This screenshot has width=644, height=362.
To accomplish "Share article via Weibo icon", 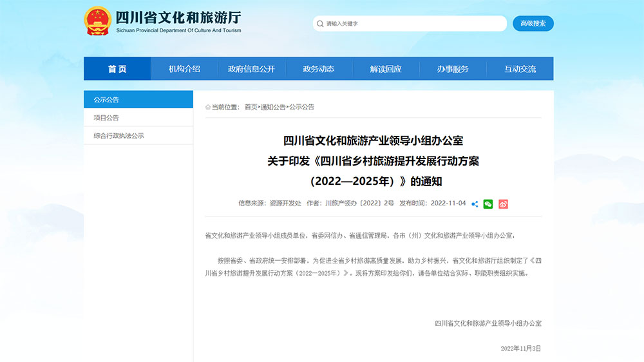I will click(503, 204).
